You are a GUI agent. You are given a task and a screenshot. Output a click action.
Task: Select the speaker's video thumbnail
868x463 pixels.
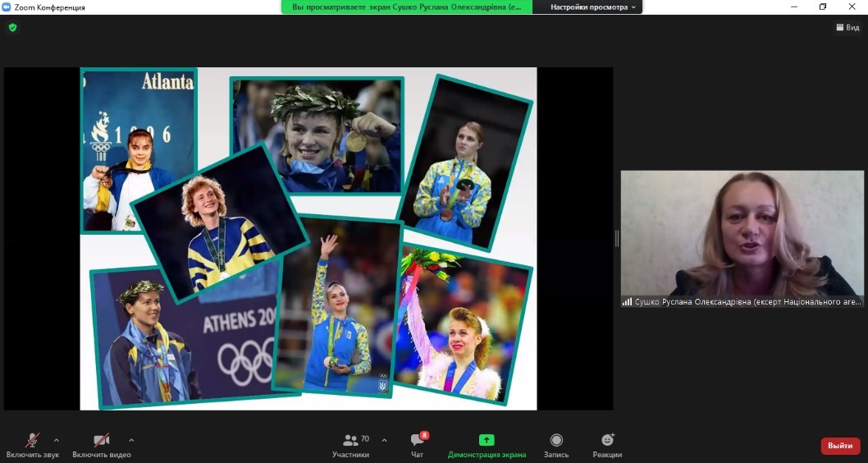pos(742,232)
